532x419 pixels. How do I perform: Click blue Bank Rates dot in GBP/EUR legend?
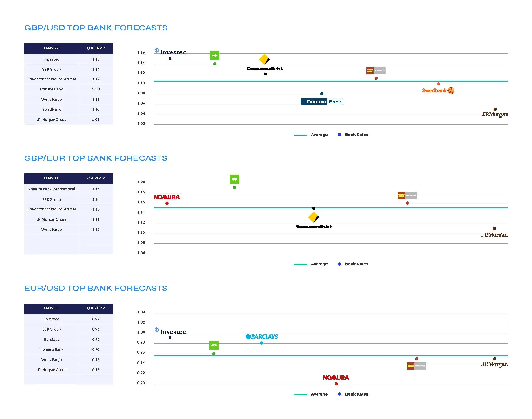tap(340, 264)
